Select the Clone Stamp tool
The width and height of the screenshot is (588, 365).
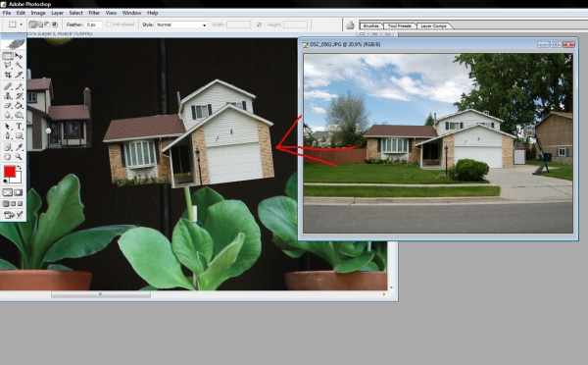pyautogui.click(x=8, y=96)
